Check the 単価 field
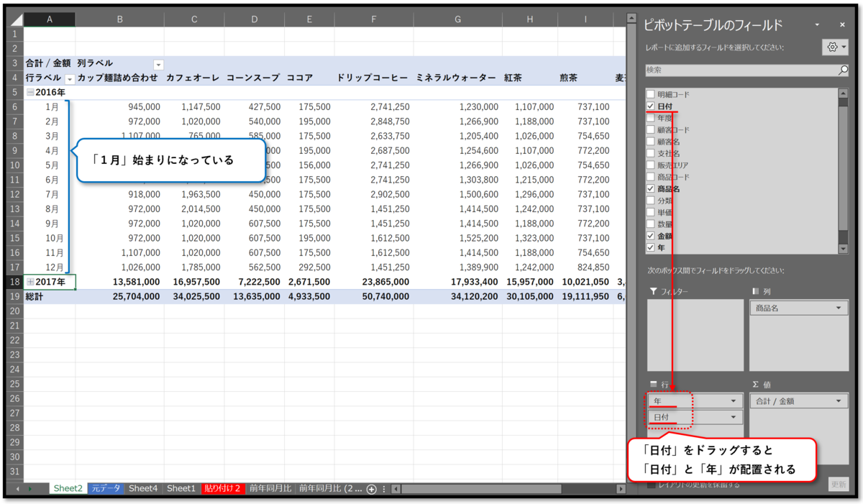The width and height of the screenshot is (863, 504). [x=651, y=212]
